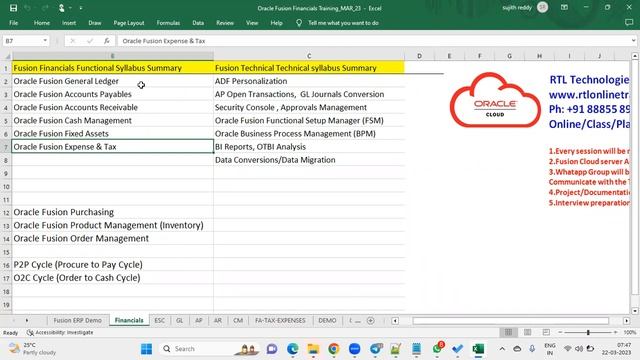Select cell 'Oracle Fusion Accounts Payables'
640x360 pixels.
coord(113,94)
